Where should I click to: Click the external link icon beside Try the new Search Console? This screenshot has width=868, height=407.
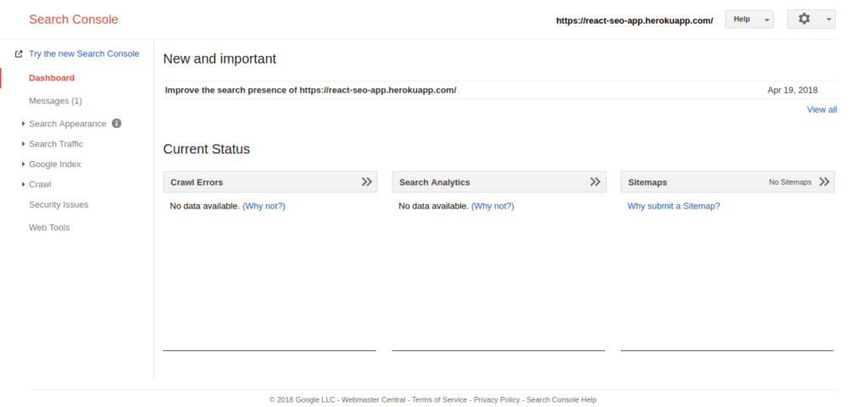tap(19, 54)
